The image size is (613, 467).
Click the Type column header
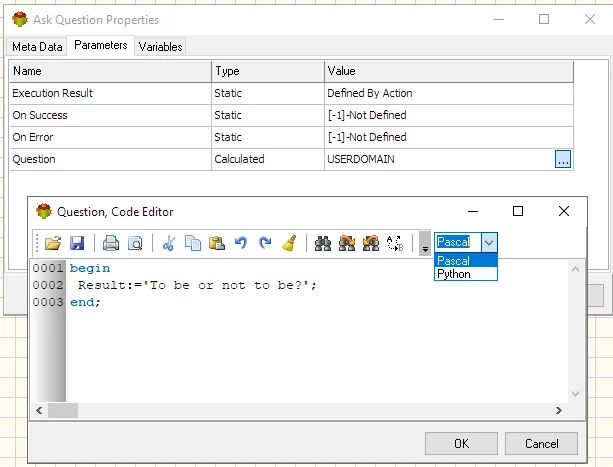pyautogui.click(x=268, y=71)
